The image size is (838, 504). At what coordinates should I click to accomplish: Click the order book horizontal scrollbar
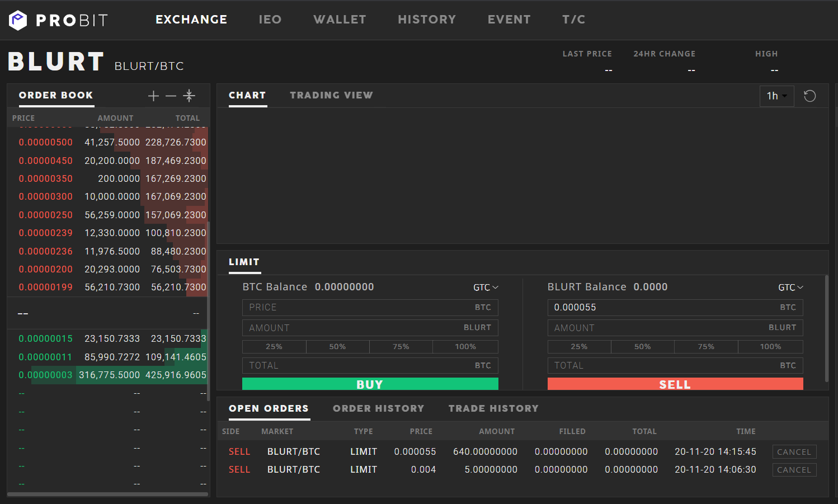point(107,494)
